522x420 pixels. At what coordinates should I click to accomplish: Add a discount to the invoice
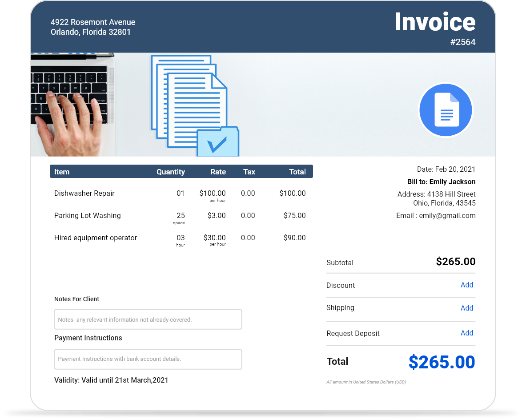467,285
